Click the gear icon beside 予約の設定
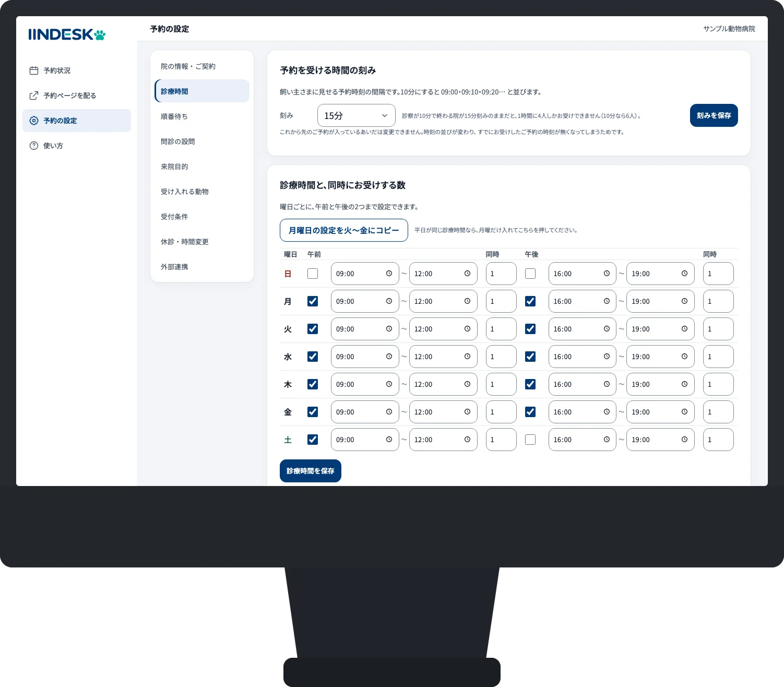The height and width of the screenshot is (687, 784). (x=34, y=121)
